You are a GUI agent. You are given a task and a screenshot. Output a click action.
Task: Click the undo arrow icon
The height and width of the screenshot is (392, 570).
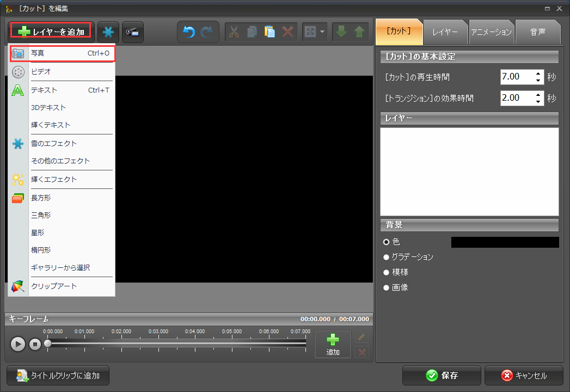(x=189, y=32)
